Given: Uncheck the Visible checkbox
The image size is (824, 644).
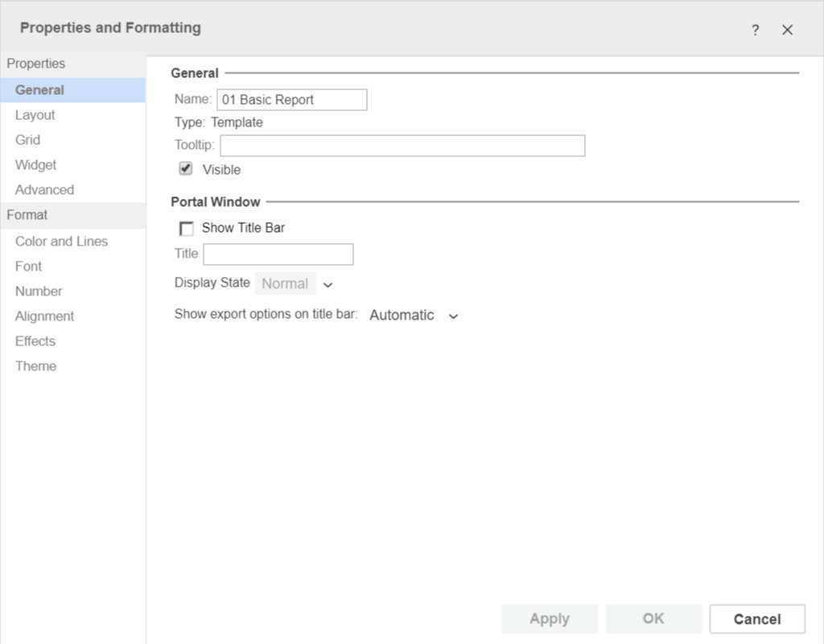Looking at the screenshot, I should pyautogui.click(x=186, y=169).
